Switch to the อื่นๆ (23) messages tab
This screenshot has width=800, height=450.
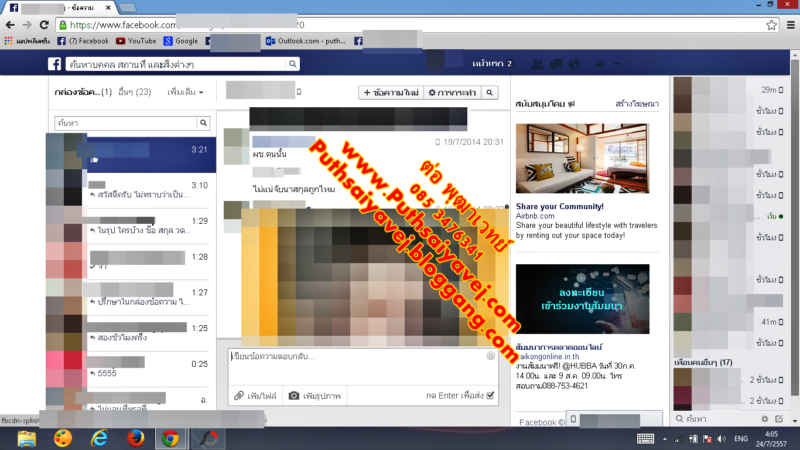[134, 93]
